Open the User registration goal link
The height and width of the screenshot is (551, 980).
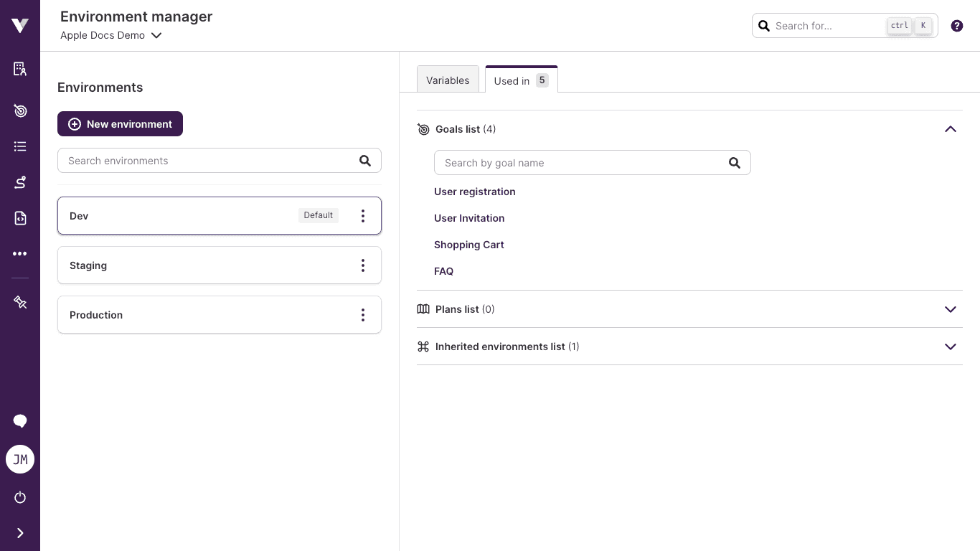click(x=474, y=192)
